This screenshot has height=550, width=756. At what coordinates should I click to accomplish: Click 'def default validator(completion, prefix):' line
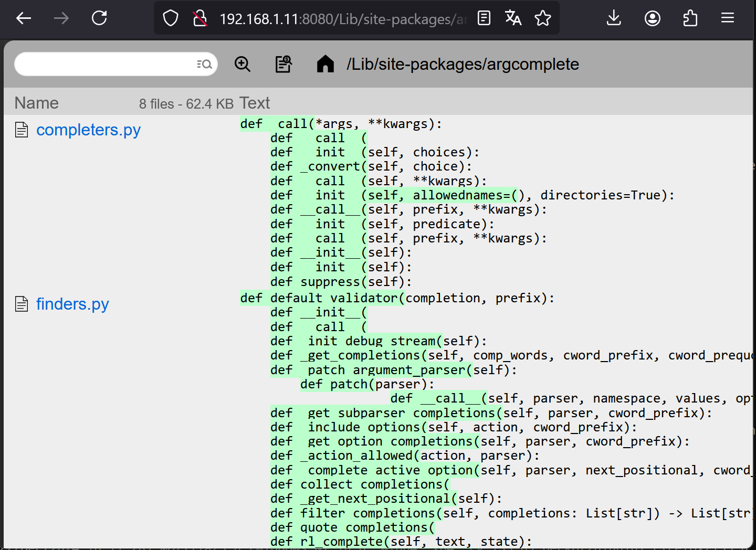pos(397,298)
